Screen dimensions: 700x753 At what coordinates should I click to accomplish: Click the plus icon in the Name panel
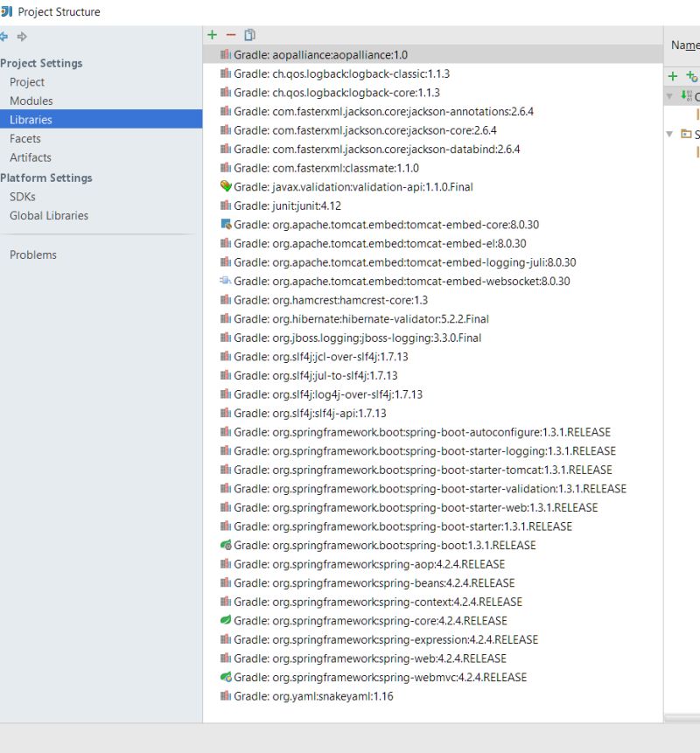coord(673,76)
